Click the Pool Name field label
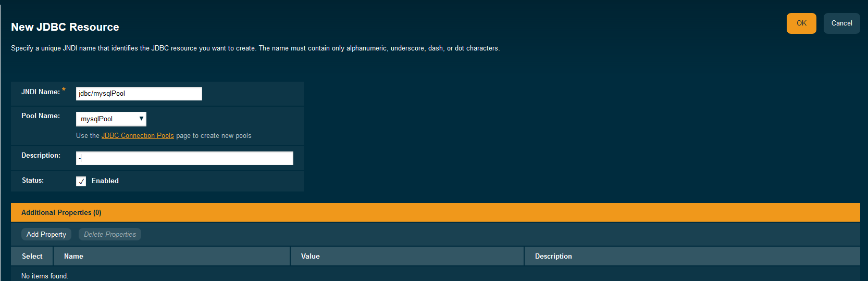The image size is (868, 281). click(x=41, y=116)
